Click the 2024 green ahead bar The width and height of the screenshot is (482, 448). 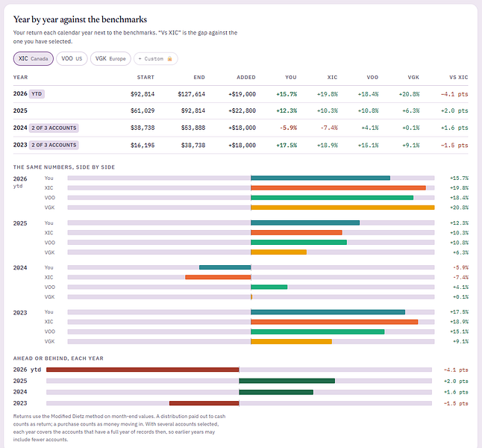pyautogui.click(x=276, y=392)
